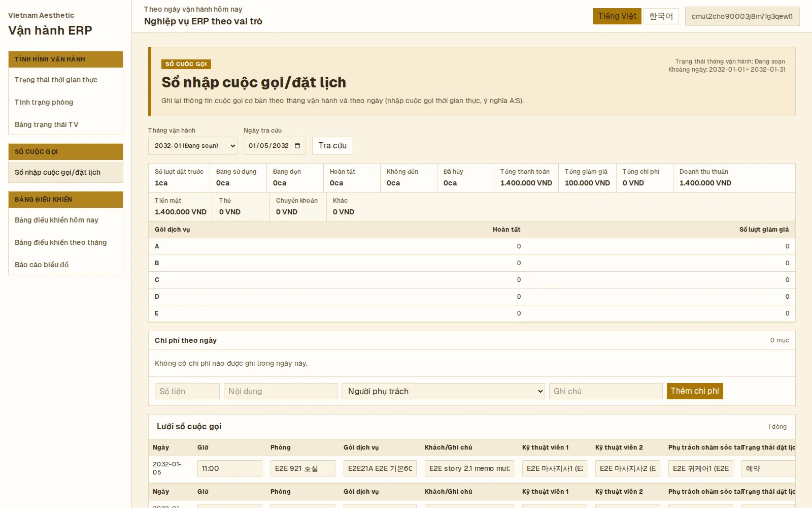
Task: Click the Ngày tra cứu date field
Action: pyautogui.click(x=275, y=146)
